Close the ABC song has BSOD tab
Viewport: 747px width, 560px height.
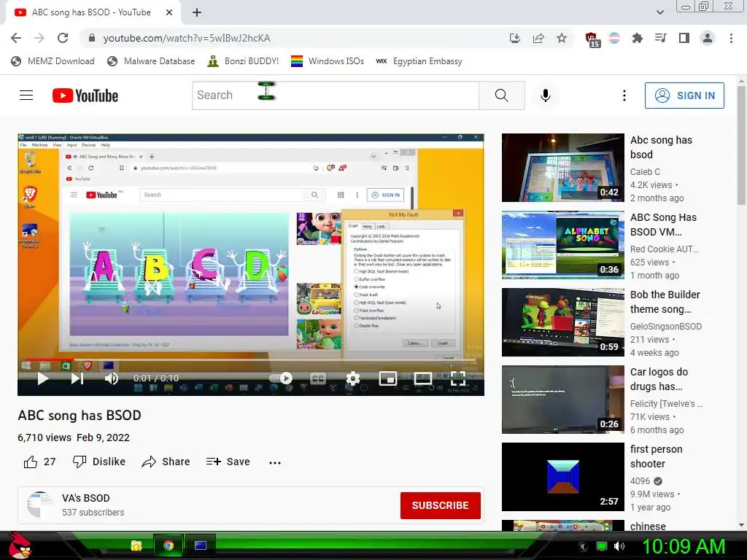tap(169, 12)
